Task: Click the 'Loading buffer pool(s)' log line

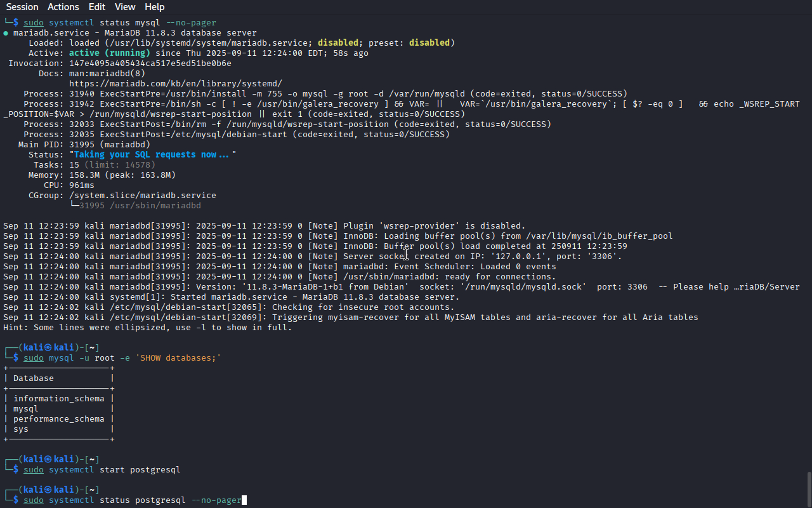Action: click(338, 236)
